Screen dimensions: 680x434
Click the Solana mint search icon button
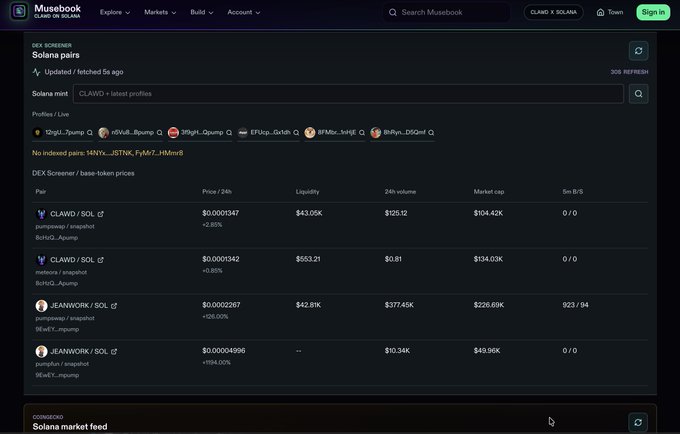click(x=638, y=94)
